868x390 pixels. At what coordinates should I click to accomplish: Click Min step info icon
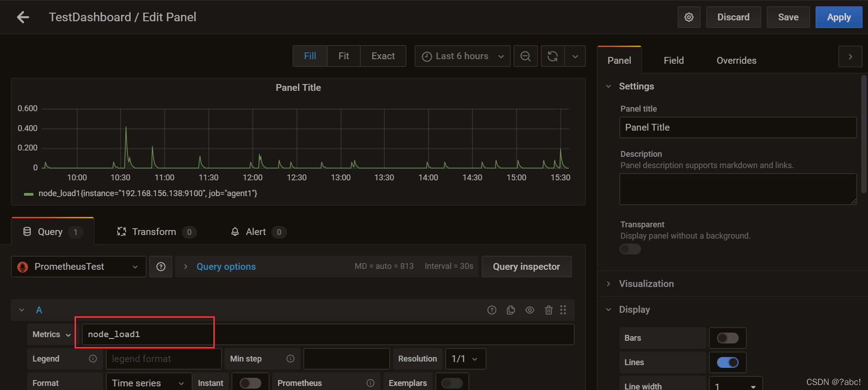[290, 359]
